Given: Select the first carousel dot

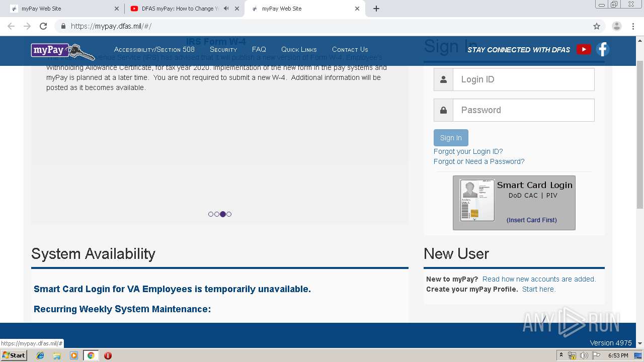Looking at the screenshot, I should [x=211, y=214].
